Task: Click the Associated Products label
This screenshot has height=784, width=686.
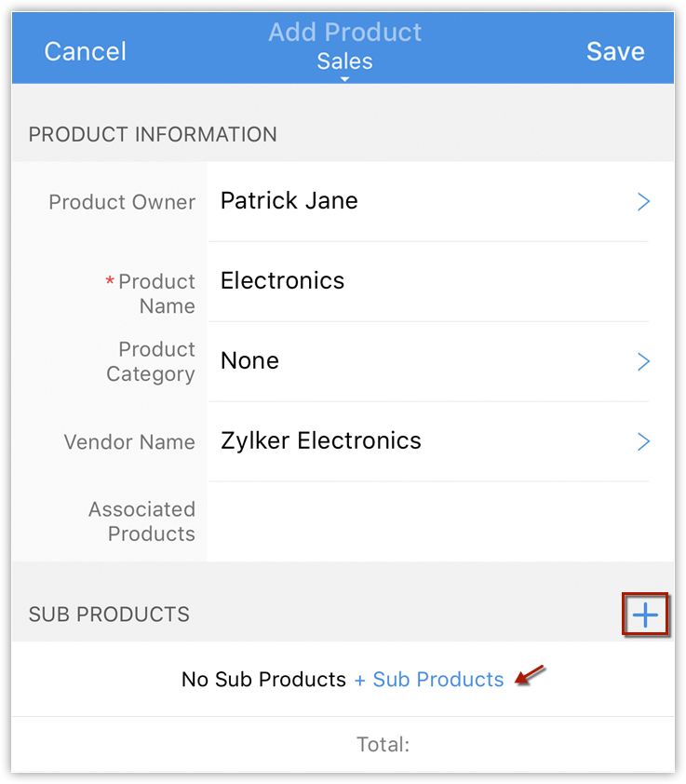Action: (x=141, y=521)
